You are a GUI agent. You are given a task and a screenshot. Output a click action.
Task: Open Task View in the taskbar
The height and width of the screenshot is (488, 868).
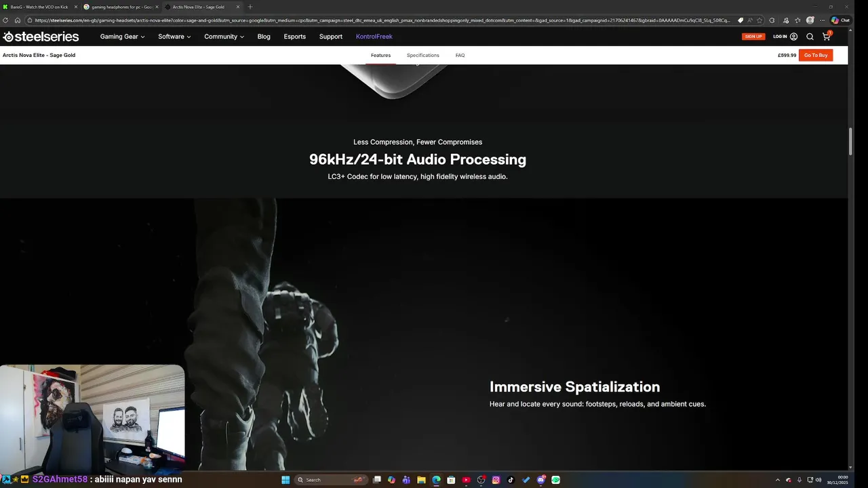coord(377,480)
